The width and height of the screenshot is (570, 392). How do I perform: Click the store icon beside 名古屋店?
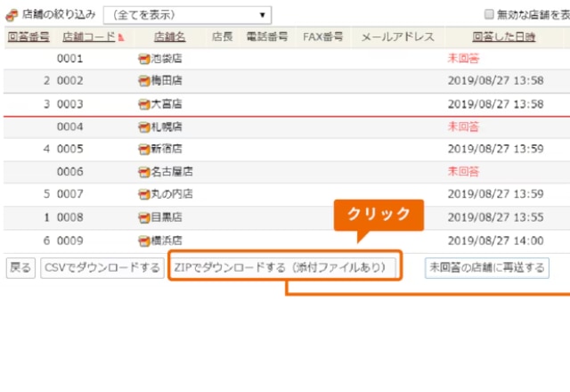[144, 172]
